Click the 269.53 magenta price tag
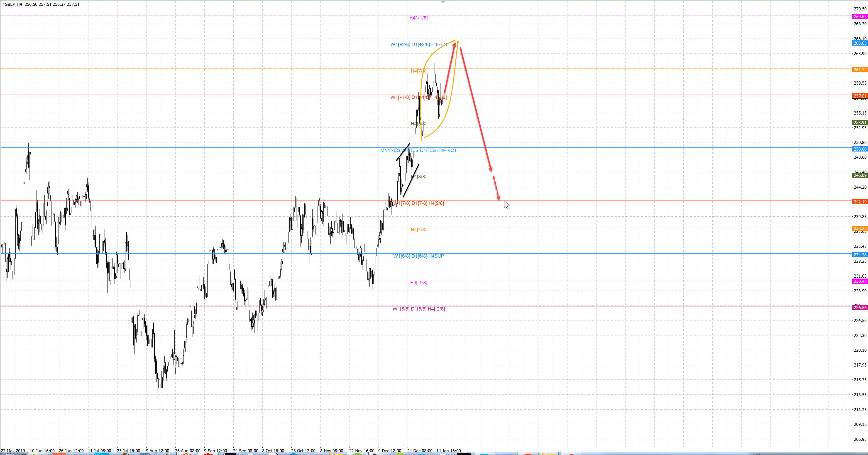 tap(860, 17)
